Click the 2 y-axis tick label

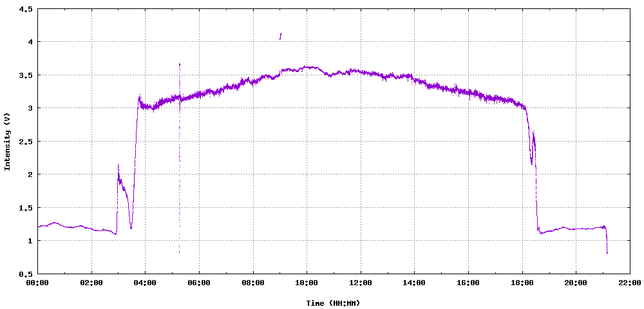point(30,174)
